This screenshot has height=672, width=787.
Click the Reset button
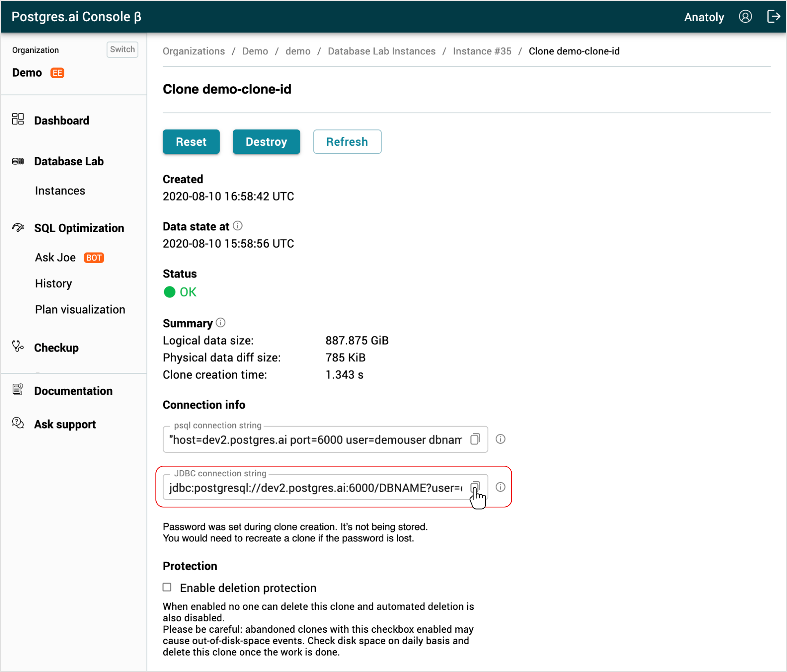[x=191, y=142]
